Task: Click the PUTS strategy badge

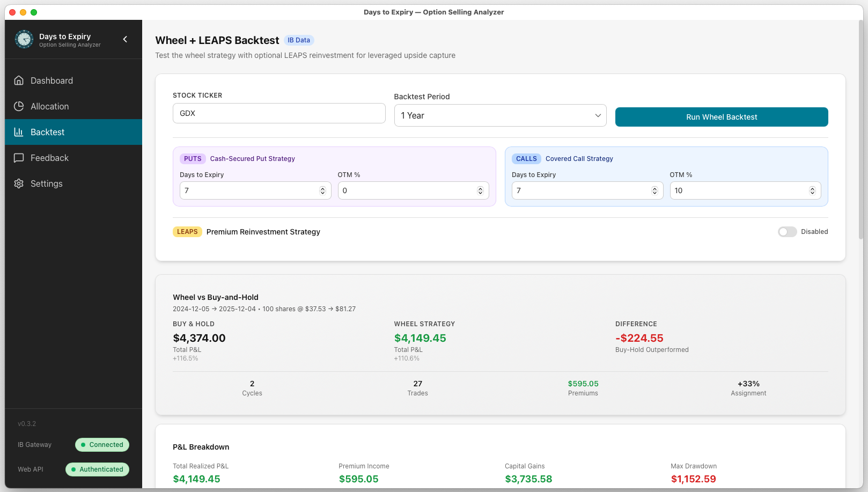Action: coord(193,158)
